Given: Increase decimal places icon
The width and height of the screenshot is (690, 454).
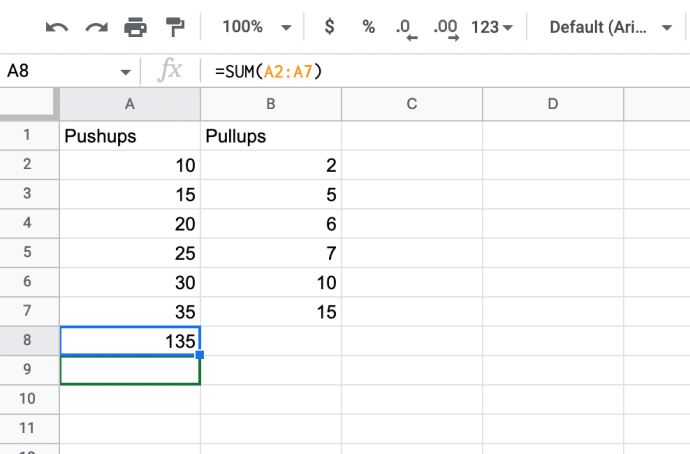Looking at the screenshot, I should (x=447, y=28).
